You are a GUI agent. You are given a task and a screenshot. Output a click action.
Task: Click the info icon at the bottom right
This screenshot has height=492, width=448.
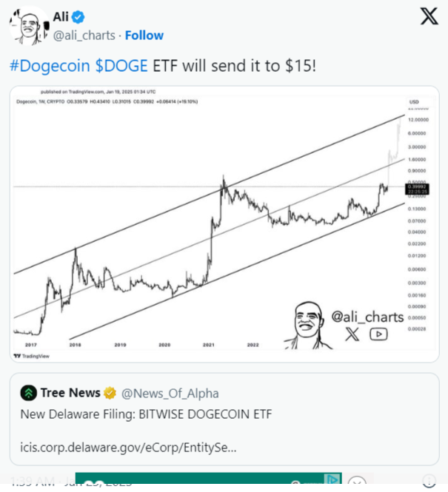pos(428,481)
